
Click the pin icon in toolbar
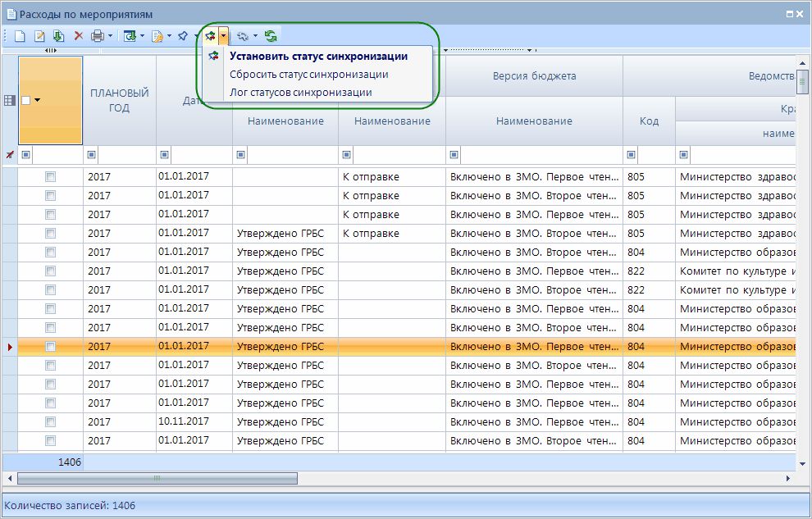click(183, 36)
